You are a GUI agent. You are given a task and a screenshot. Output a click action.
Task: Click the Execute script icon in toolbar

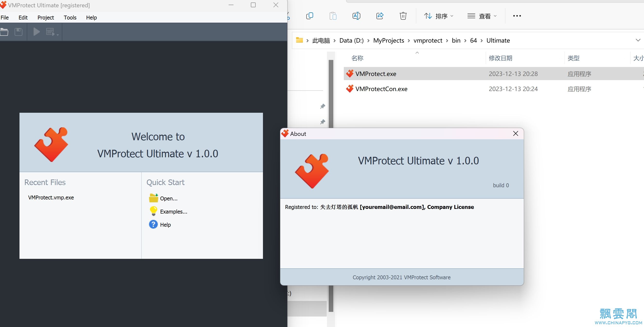[50, 32]
